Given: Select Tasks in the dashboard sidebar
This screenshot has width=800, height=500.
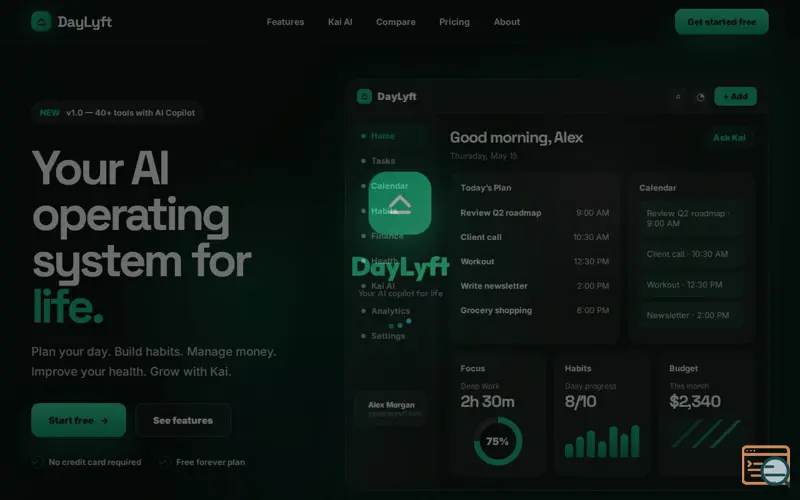Looking at the screenshot, I should pyautogui.click(x=391, y=161).
